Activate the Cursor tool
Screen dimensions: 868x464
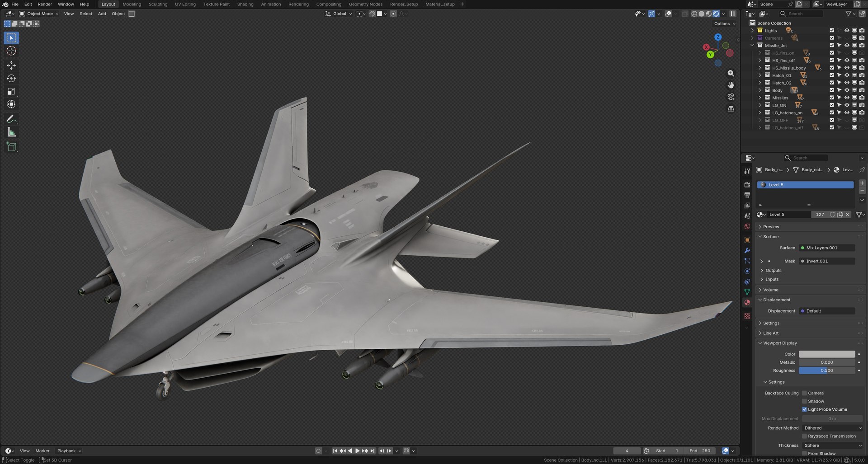[x=11, y=51]
